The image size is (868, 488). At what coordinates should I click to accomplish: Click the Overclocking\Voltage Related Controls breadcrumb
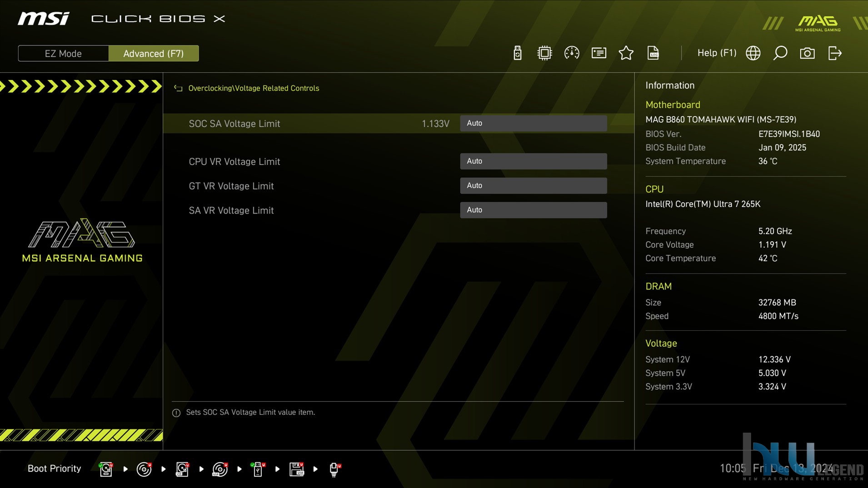click(254, 88)
